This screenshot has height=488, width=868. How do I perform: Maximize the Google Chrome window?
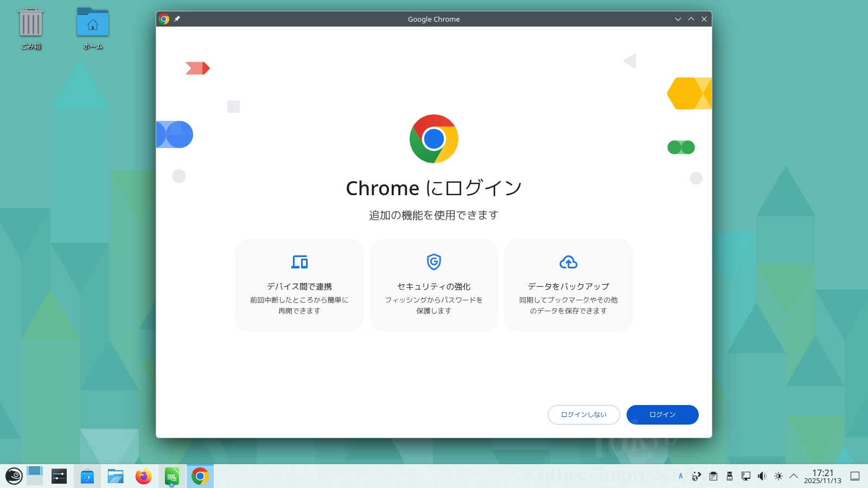pyautogui.click(x=691, y=19)
